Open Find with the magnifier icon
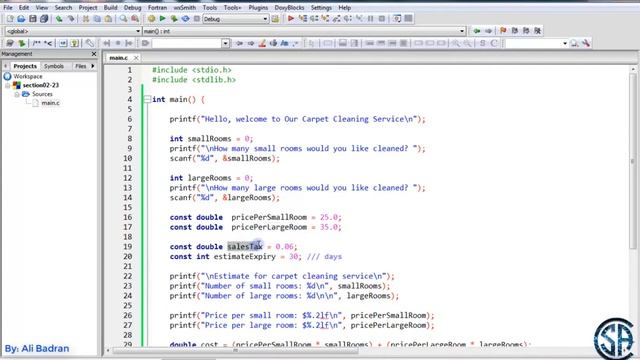The image size is (640, 360). [123, 19]
